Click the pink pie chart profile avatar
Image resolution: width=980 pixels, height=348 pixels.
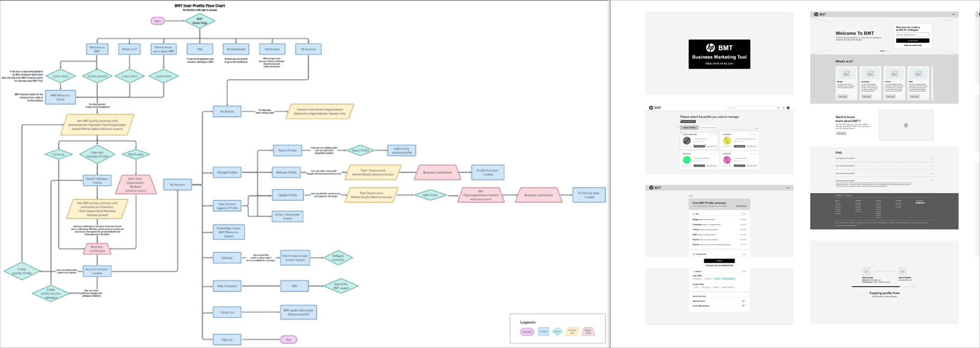727,160
